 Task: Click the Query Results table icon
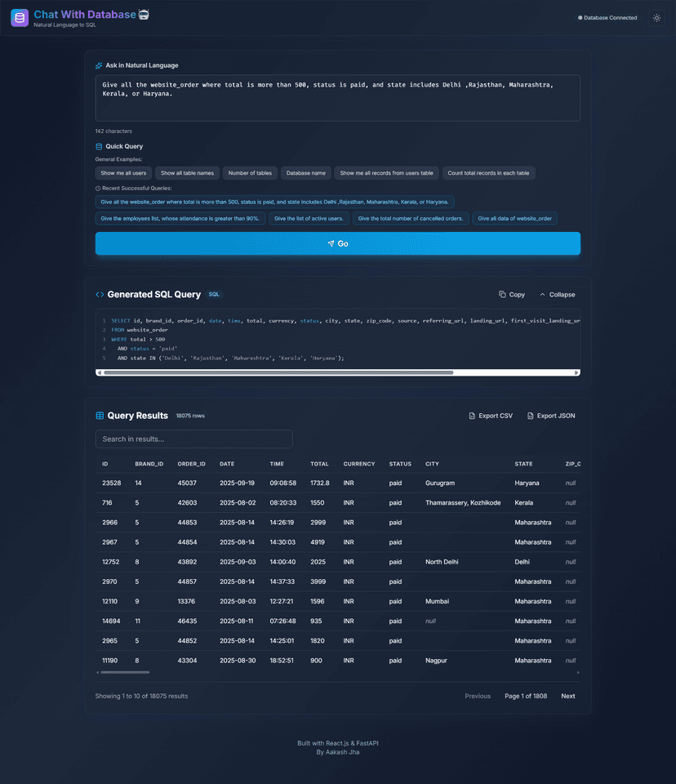click(x=100, y=415)
